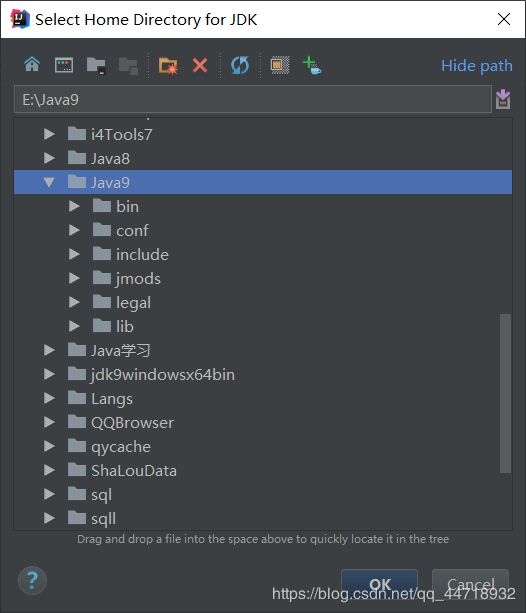Expand the Java8 folder
The height and width of the screenshot is (613, 526).
click(x=49, y=158)
